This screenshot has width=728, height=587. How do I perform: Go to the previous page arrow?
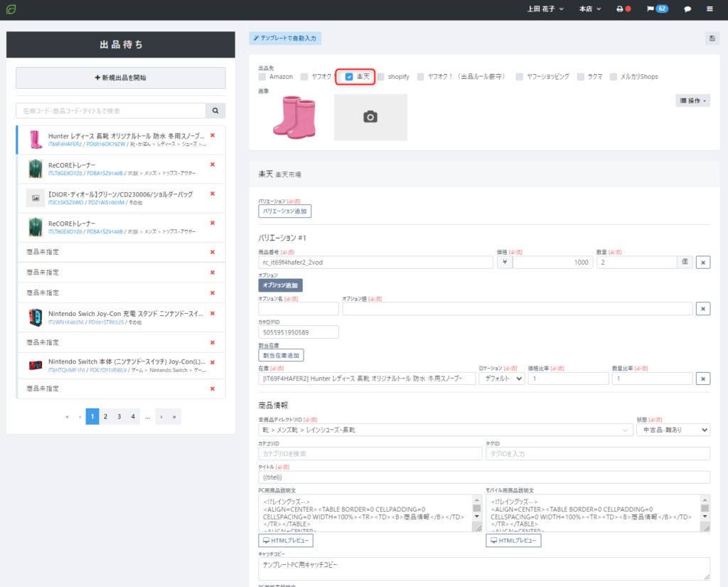[80, 417]
